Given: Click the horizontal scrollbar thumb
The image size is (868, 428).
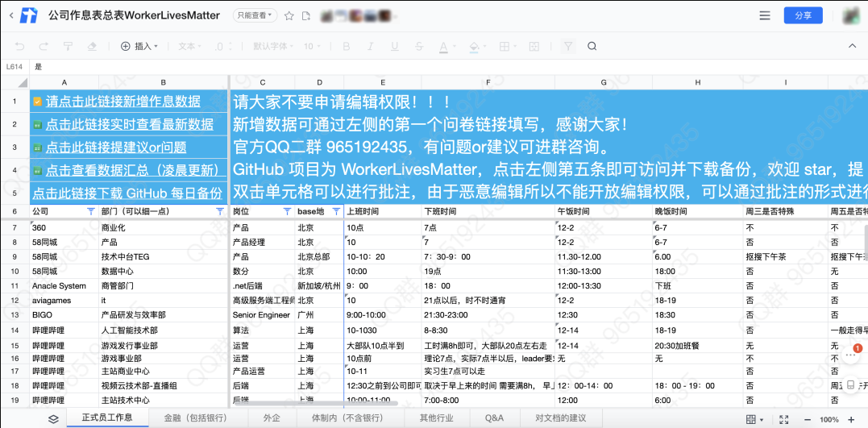Looking at the screenshot, I should pyautogui.click(x=316, y=403).
